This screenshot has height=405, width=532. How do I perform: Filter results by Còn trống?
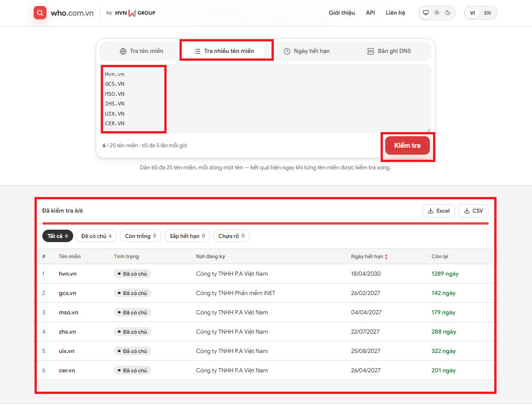(x=140, y=236)
